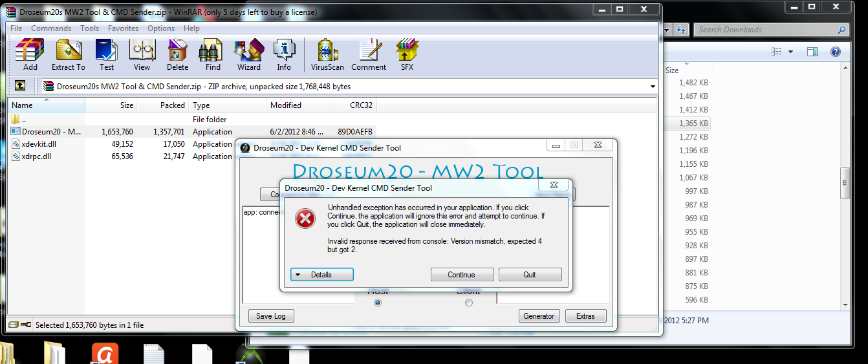Open the File menu in WinRAR
Screen dimensions: 868x364
click(16, 28)
